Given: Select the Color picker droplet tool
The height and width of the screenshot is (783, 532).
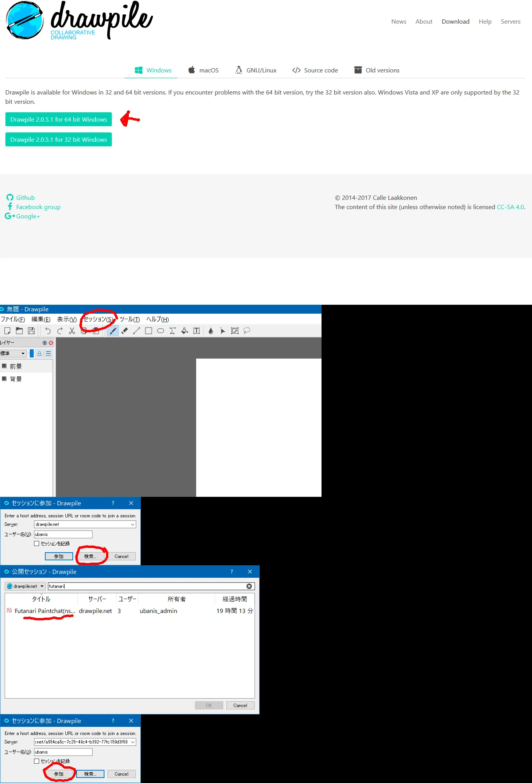Looking at the screenshot, I should pyautogui.click(x=211, y=331).
